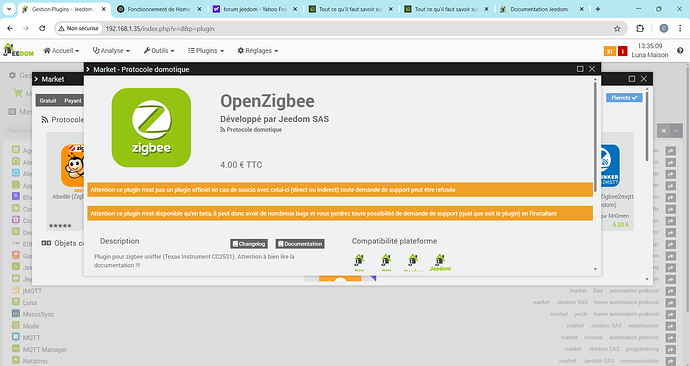
Task: Click the Jeedom logo in the navbar
Action: [18, 50]
